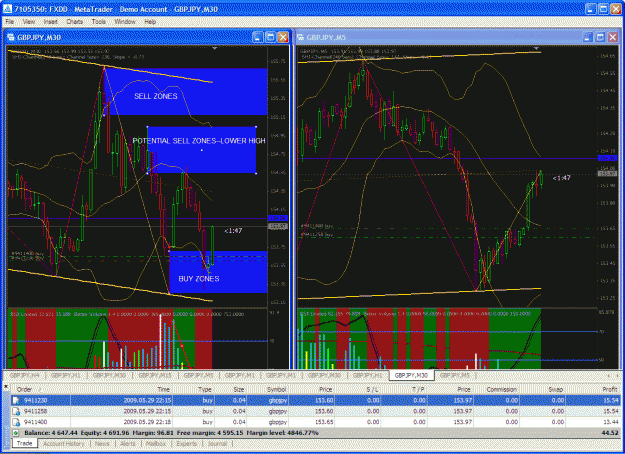Switch to the GBPJPY,M15 chart tab

(155, 375)
